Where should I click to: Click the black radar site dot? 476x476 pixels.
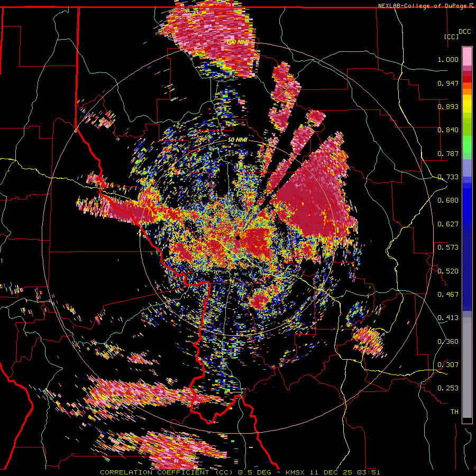pyautogui.click(x=237, y=237)
